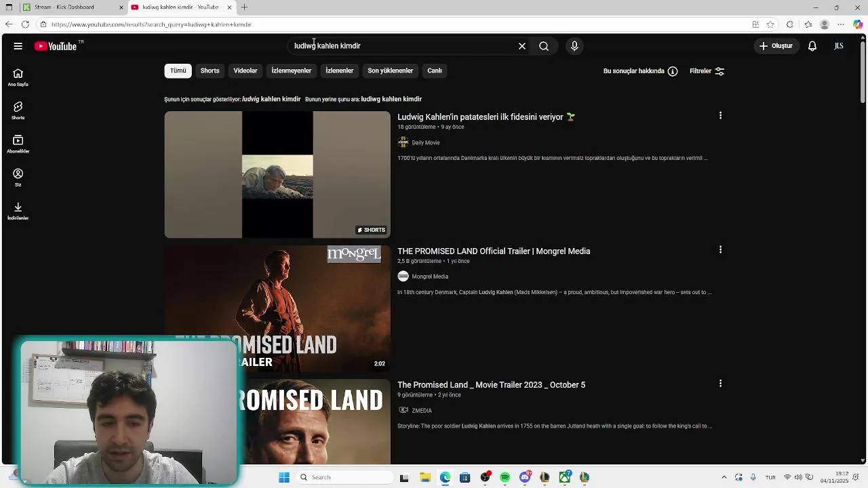The image size is (868, 488).
Task: Search instead for ludiwg kahlen kimdir
Action: coord(391,99)
